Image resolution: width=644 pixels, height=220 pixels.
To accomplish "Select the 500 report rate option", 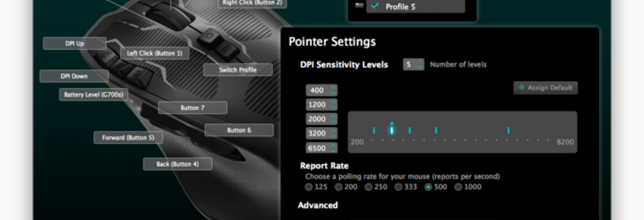I will tap(428, 187).
